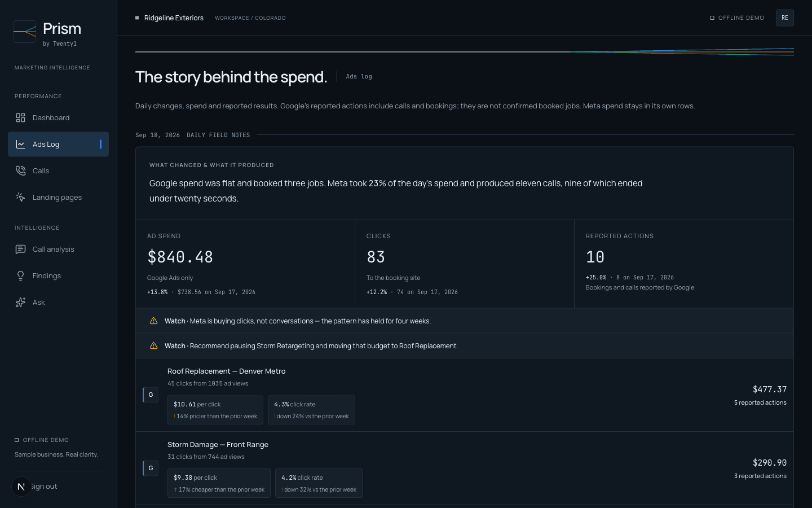
Task: Open the Dashboard page
Action: 58,117
